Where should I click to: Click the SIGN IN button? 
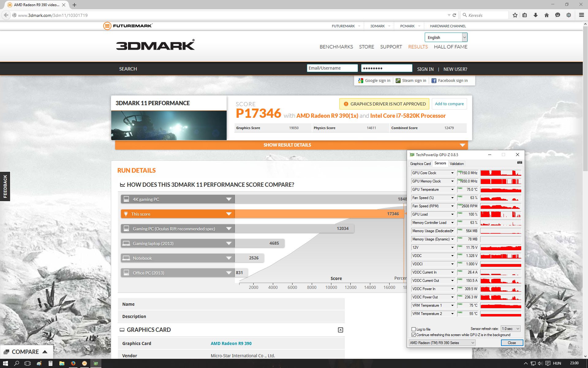coord(425,69)
